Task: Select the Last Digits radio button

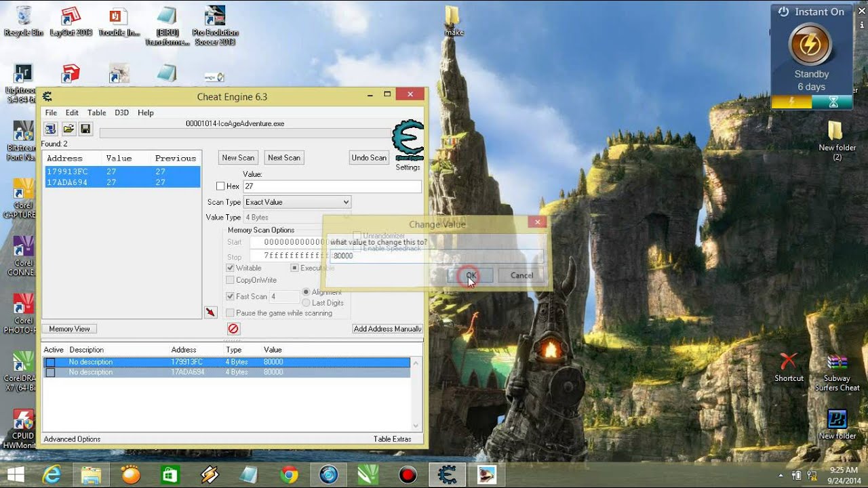Action: tap(307, 303)
